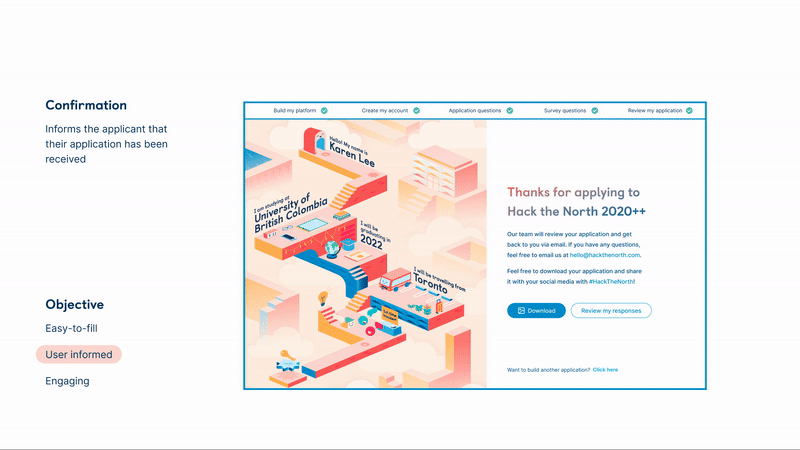
Task: Open the hello@hackthenorth.com email link
Action: (605, 255)
